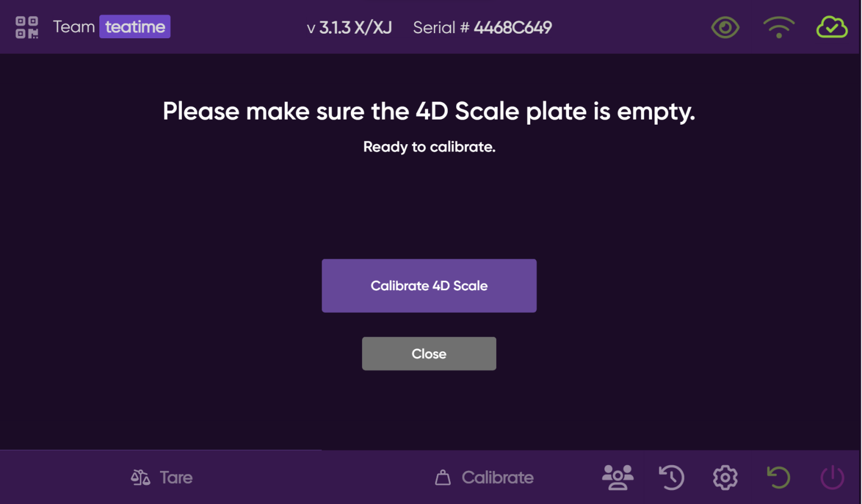Click the teatime team badge
The height and width of the screenshot is (504, 862).
(135, 26)
